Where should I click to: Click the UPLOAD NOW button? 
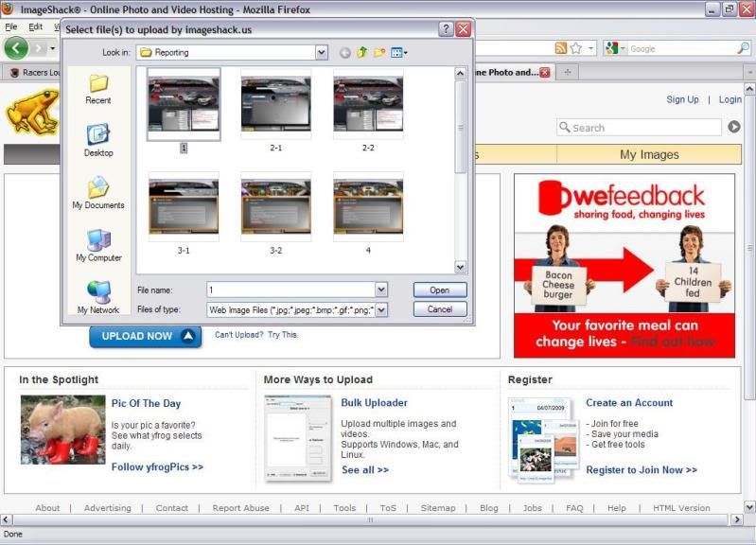pyautogui.click(x=145, y=336)
